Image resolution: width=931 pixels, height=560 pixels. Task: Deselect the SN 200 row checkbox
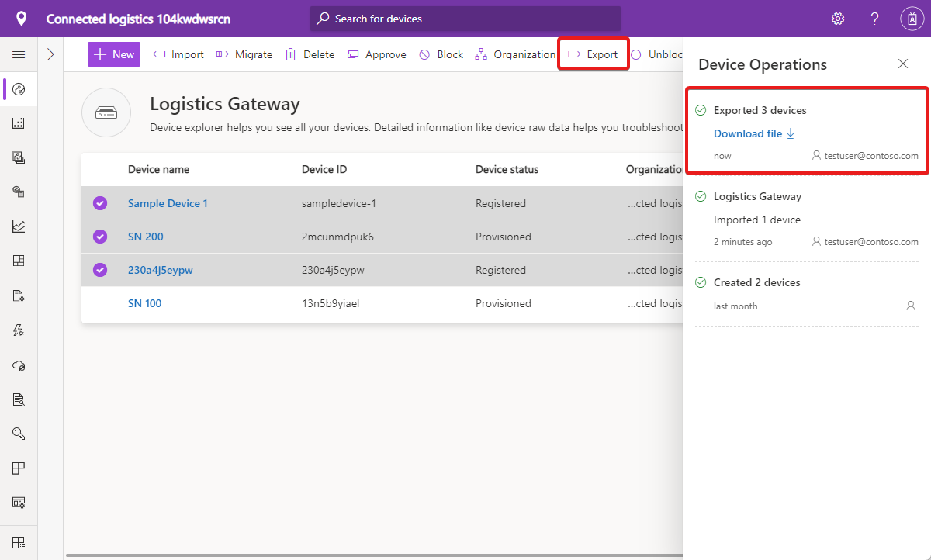click(x=100, y=237)
